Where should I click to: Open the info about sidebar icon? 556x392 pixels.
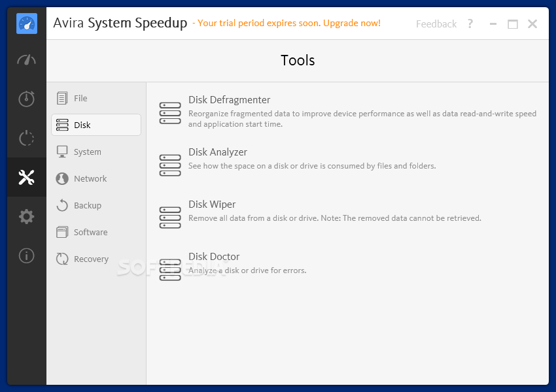pyautogui.click(x=27, y=255)
